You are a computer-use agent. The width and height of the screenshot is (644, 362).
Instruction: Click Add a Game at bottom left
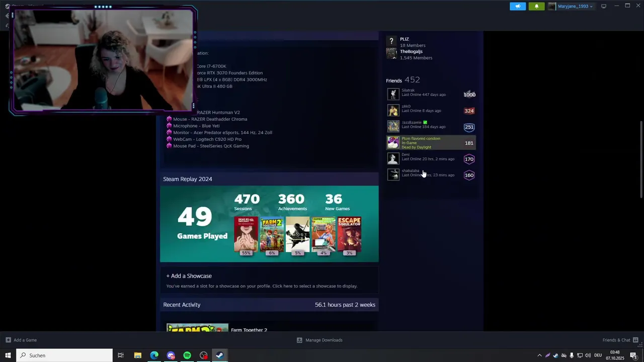coord(21,340)
